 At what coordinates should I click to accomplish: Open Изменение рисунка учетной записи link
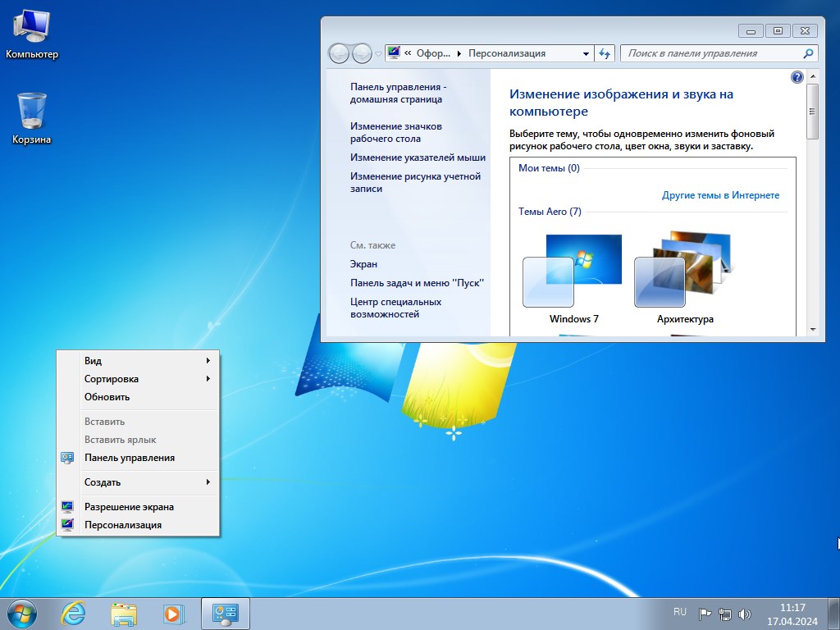click(x=415, y=183)
